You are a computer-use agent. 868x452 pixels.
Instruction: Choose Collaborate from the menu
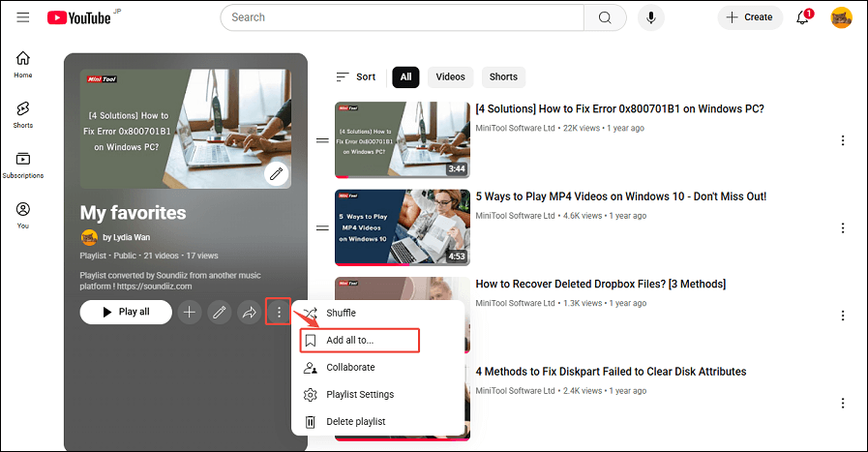[x=378, y=367]
